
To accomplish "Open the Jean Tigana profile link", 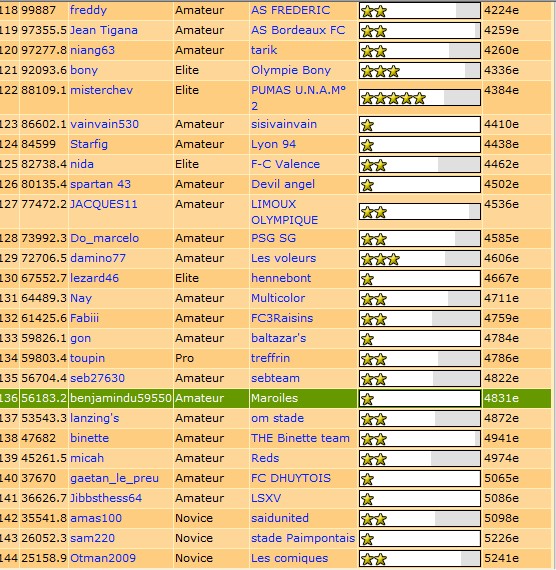I will 104,30.
